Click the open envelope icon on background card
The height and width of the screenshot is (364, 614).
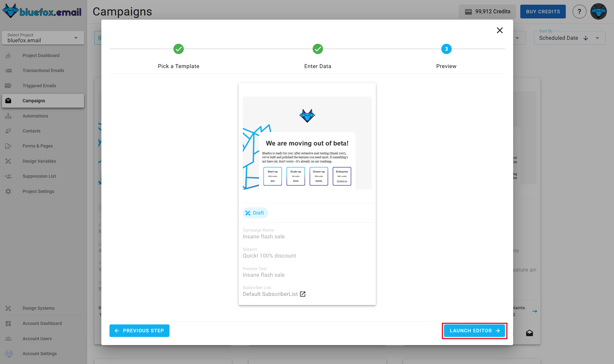(x=529, y=333)
